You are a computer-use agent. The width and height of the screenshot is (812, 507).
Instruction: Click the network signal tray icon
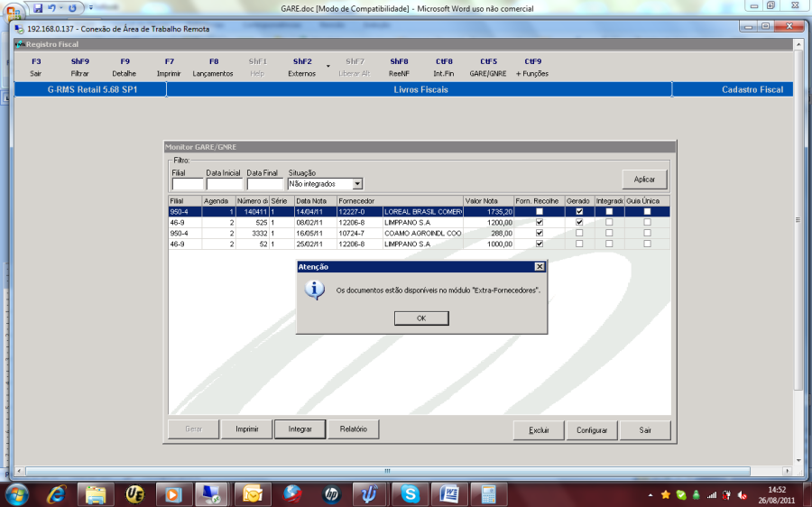click(712, 495)
